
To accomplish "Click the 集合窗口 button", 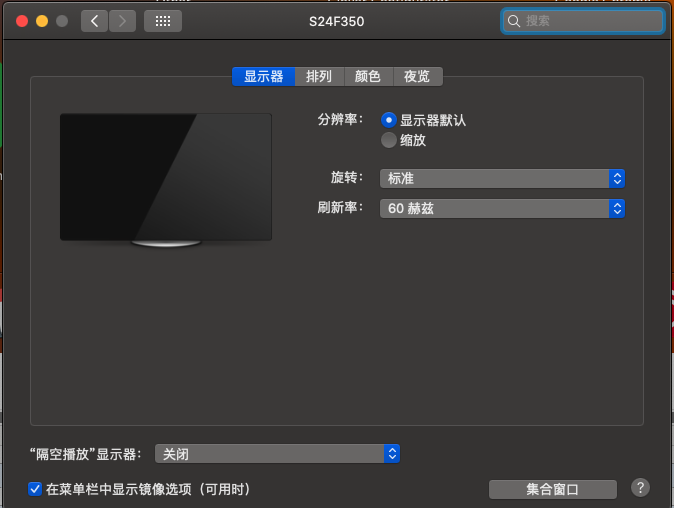I will click(x=553, y=489).
